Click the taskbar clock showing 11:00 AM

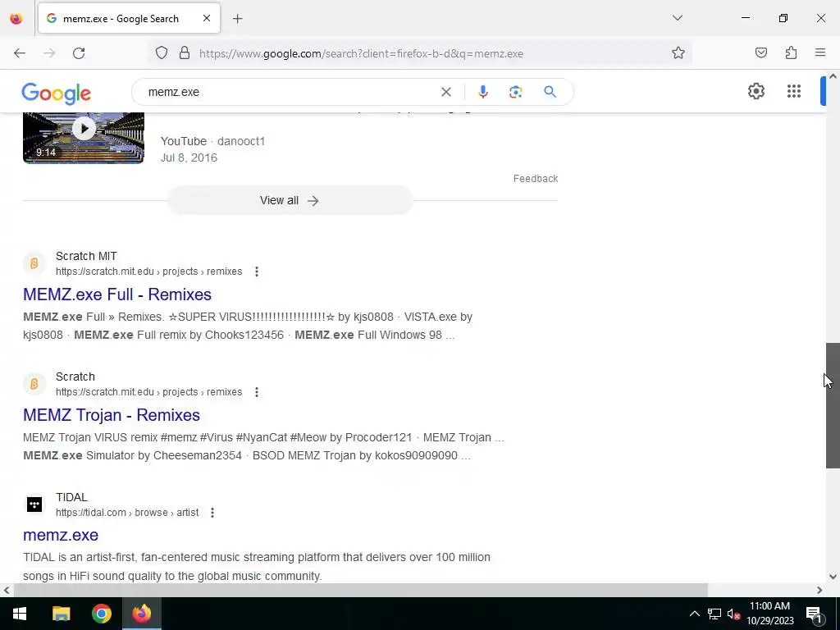769,614
